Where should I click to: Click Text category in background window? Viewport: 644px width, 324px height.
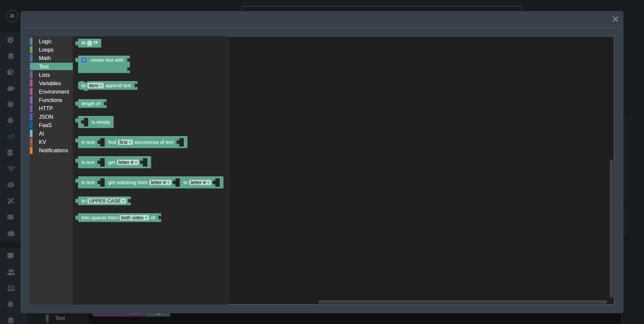coord(60,318)
